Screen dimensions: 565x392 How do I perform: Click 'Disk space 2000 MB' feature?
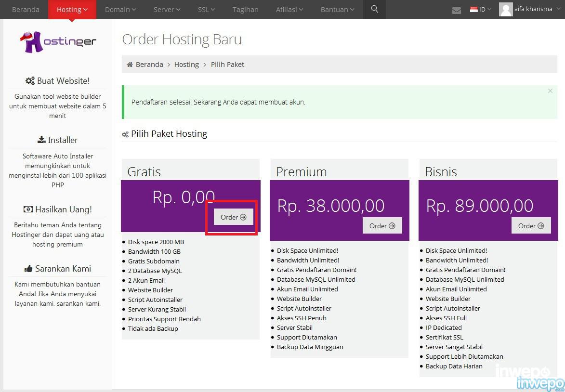(156, 242)
